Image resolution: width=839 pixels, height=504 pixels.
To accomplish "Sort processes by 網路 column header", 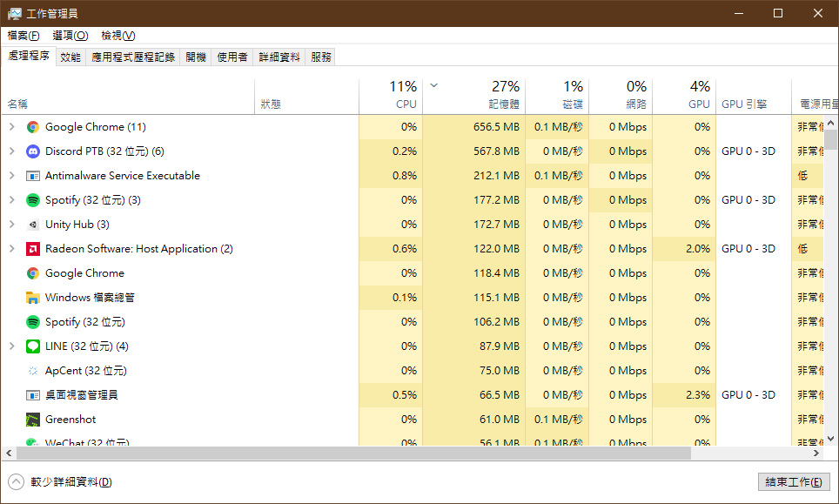I will click(x=621, y=97).
